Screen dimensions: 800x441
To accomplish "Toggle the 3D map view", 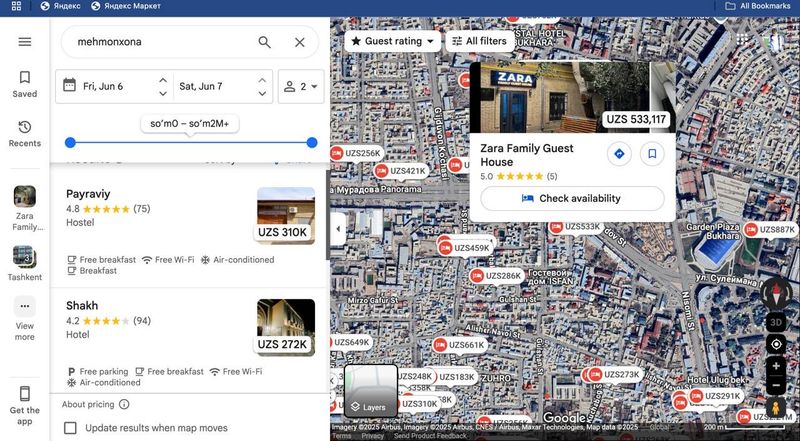I will 776,322.
